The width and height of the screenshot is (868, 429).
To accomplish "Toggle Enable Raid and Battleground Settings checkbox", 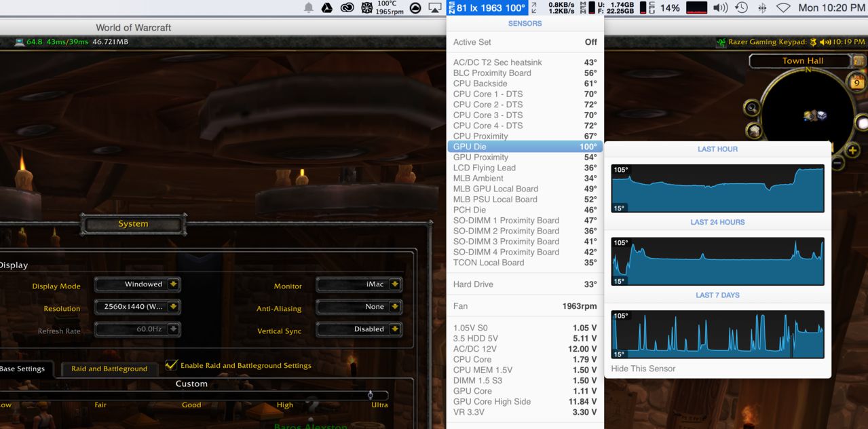I will [172, 365].
